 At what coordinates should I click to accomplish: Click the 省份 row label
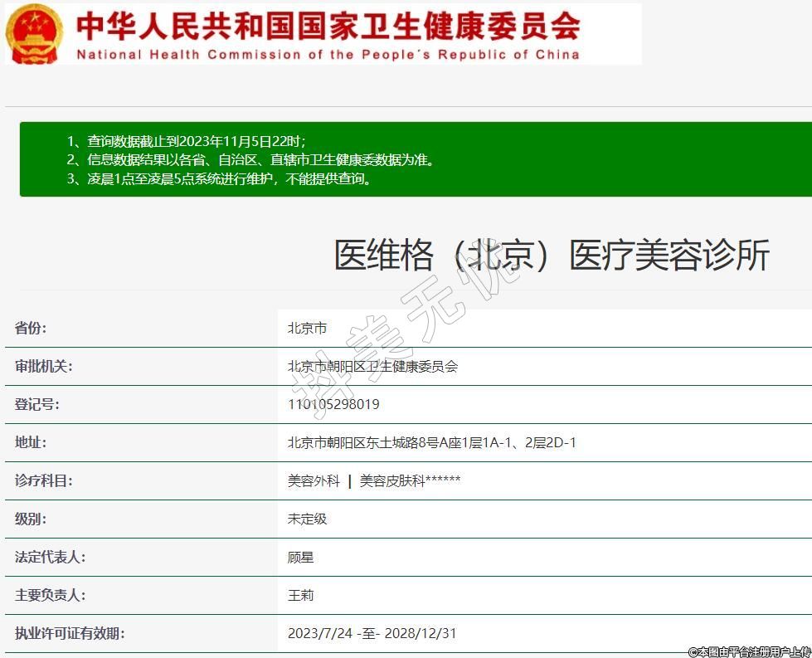click(31, 328)
